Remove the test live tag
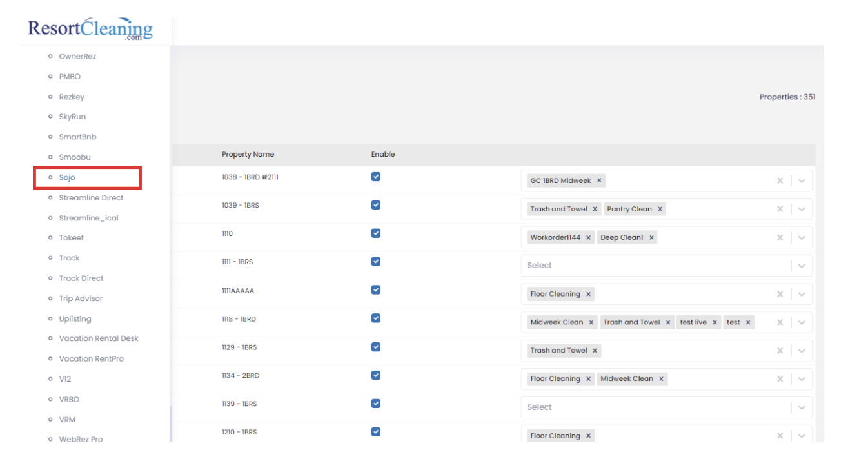Image resolution: width=868 pixels, height=468 pixels. pos(715,322)
